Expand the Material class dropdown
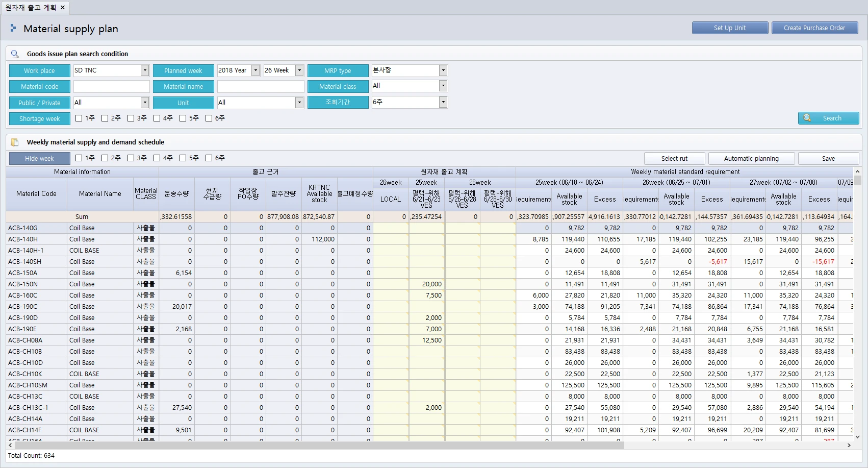The height and width of the screenshot is (468, 868). (x=443, y=86)
